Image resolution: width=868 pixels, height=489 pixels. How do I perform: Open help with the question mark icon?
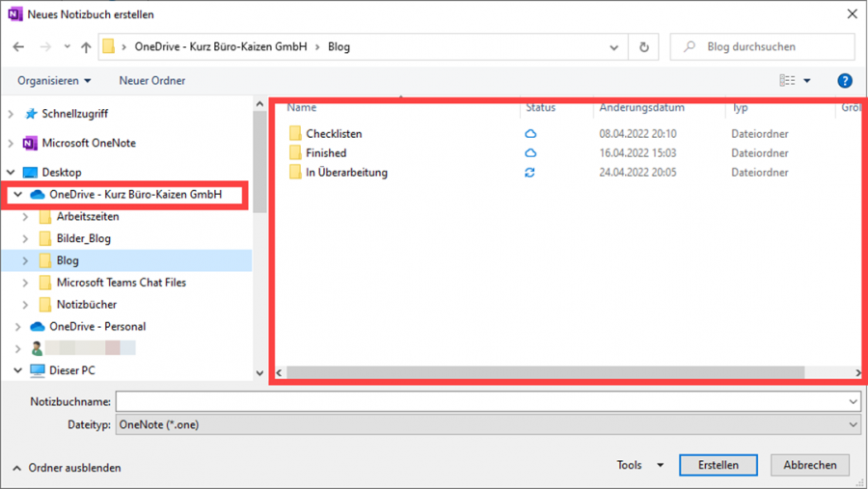[x=845, y=81]
